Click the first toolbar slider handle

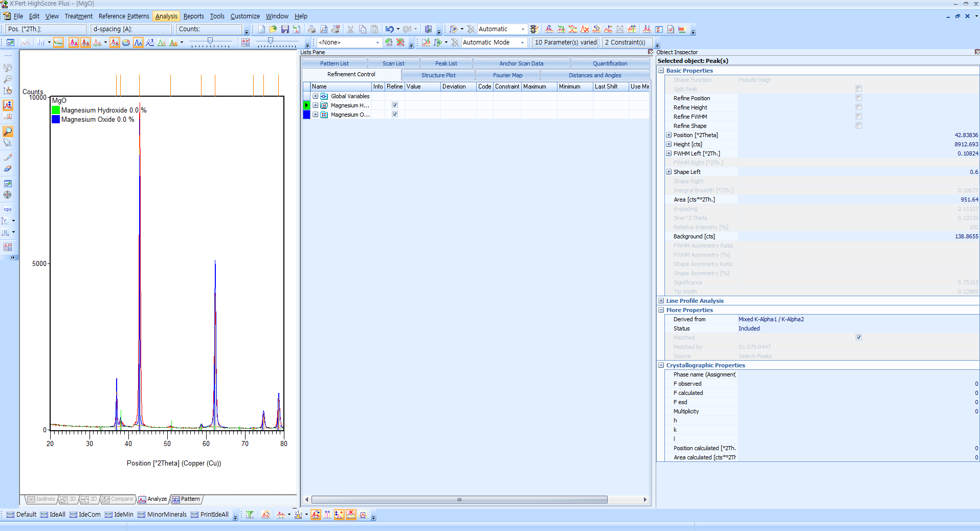(x=210, y=41)
